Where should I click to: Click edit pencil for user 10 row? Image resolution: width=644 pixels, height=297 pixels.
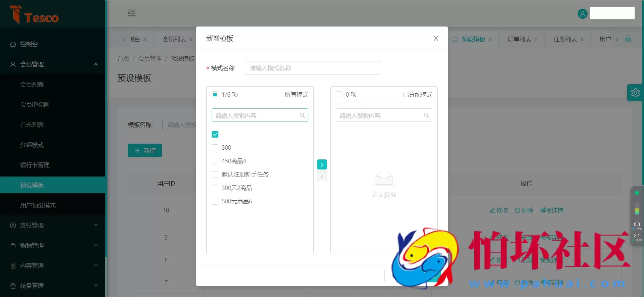492,210
